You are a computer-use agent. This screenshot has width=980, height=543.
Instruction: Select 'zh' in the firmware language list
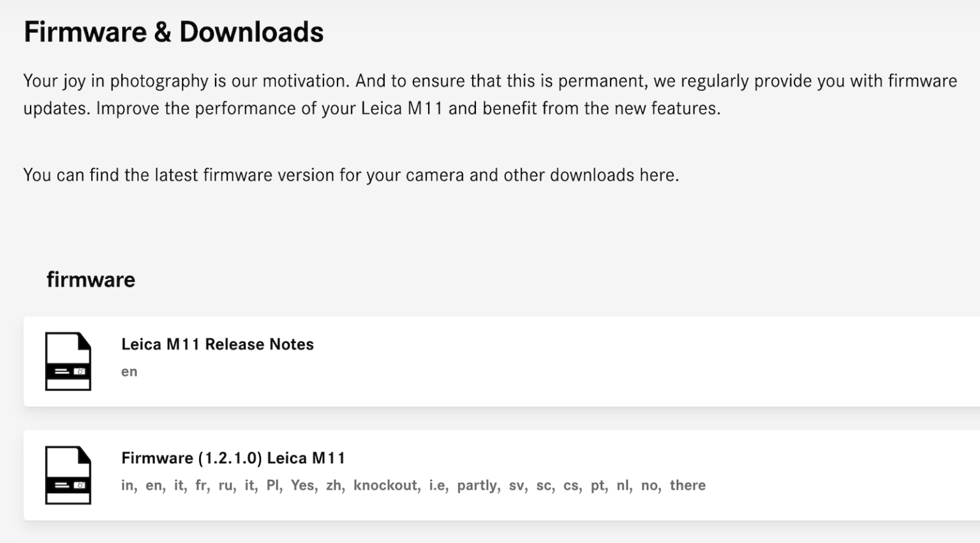(333, 485)
